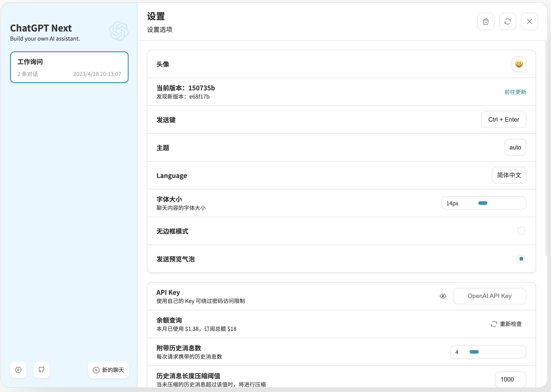Click the OpenAI API Key input field
Image resolution: width=551 pixels, height=392 pixels.
[489, 296]
